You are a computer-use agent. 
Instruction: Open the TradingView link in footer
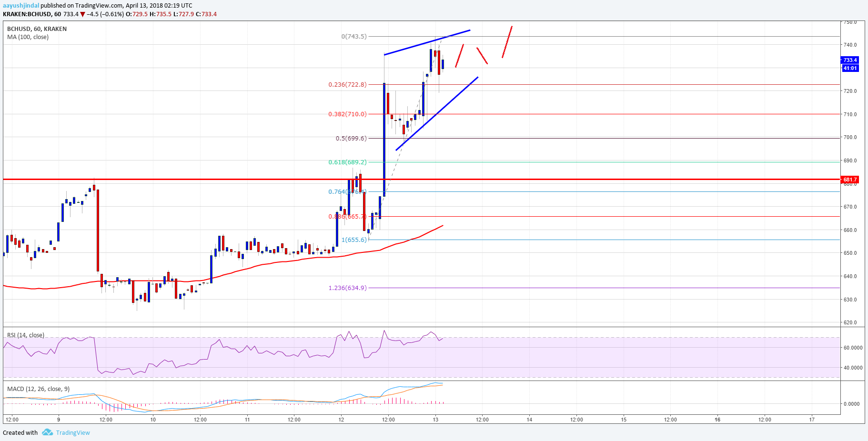coord(73,432)
